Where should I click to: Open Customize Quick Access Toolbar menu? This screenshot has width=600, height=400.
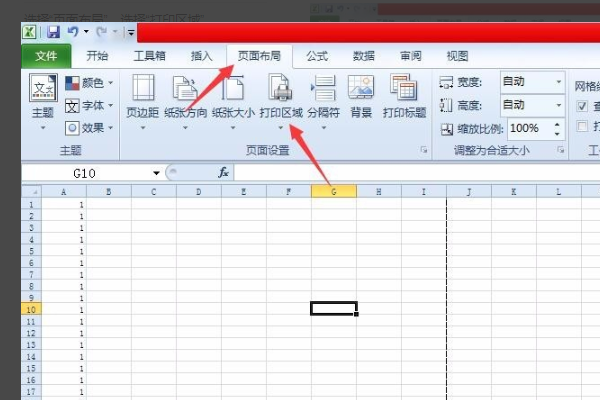(x=131, y=33)
